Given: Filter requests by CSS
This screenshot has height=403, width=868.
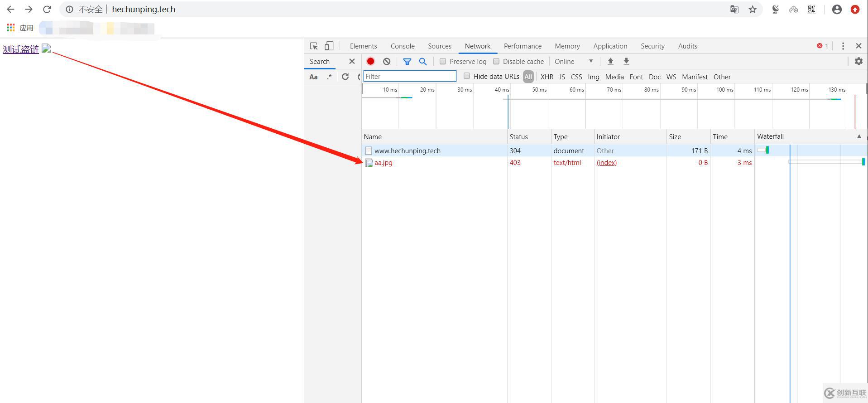Looking at the screenshot, I should click(x=576, y=77).
